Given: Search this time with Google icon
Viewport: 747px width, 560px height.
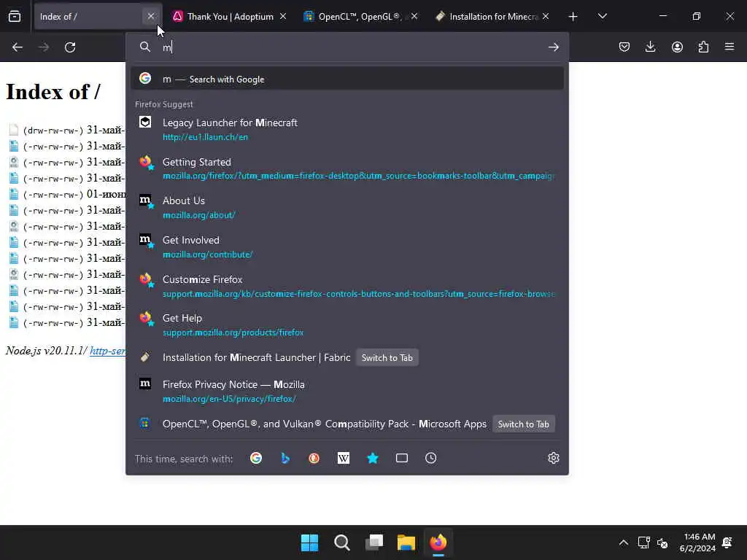Looking at the screenshot, I should click(x=256, y=458).
